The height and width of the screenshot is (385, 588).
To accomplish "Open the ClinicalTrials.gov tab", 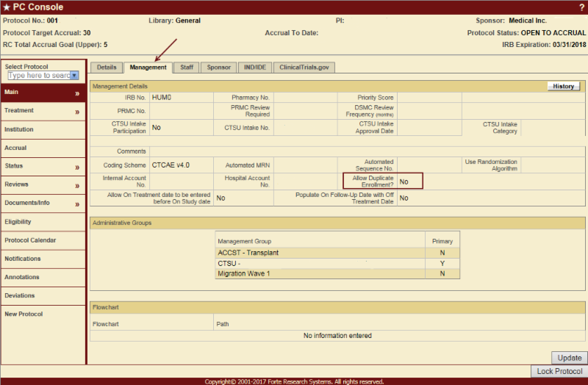I will (x=304, y=67).
